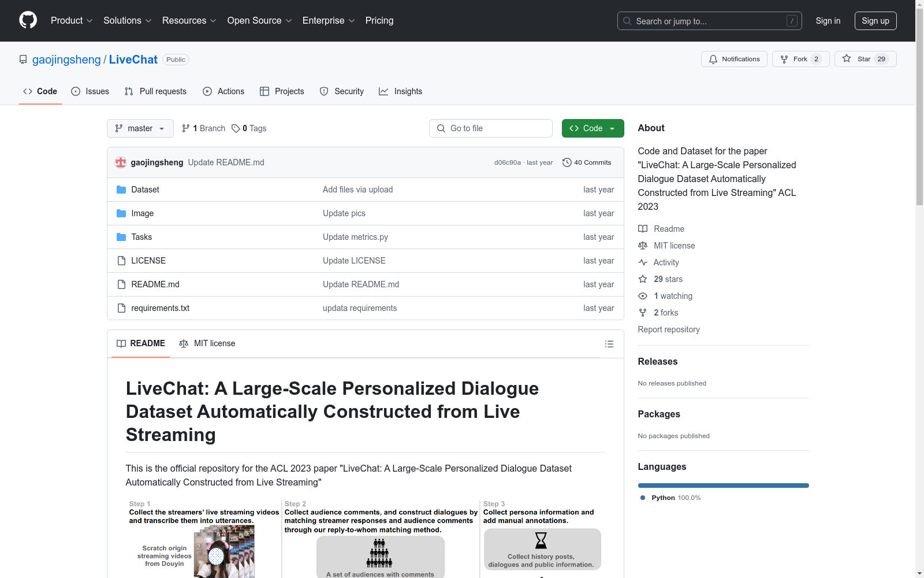Switch to the Actions tab
Viewport: 924px width, 578px height.
point(223,91)
